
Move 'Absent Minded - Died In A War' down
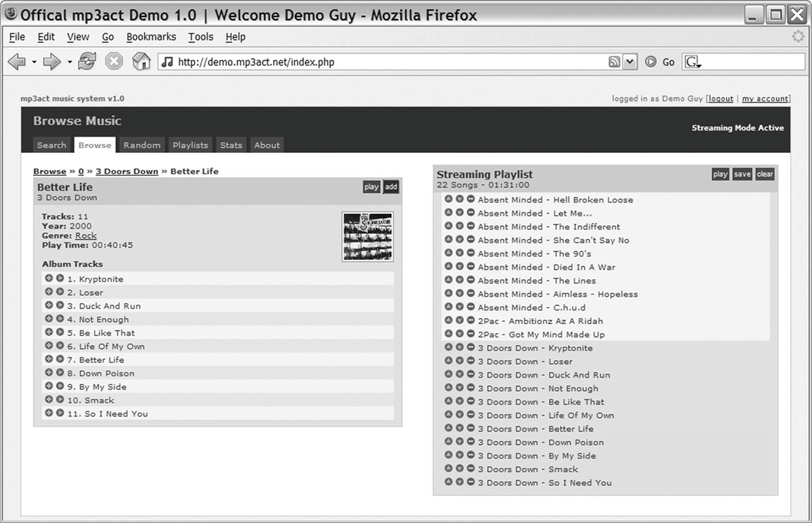459,267
